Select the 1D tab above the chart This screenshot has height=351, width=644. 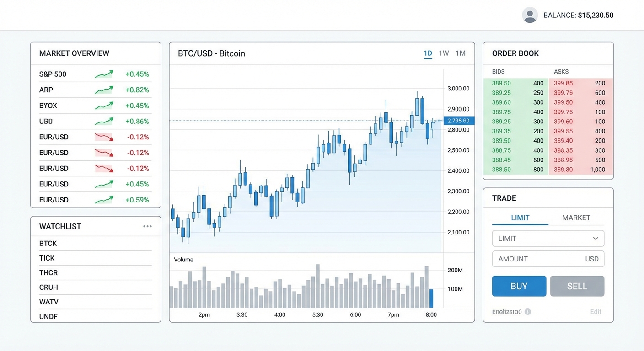coord(427,53)
